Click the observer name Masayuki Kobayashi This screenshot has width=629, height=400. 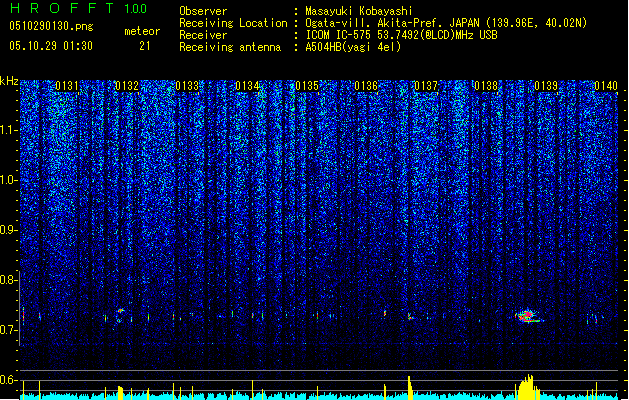359,11
